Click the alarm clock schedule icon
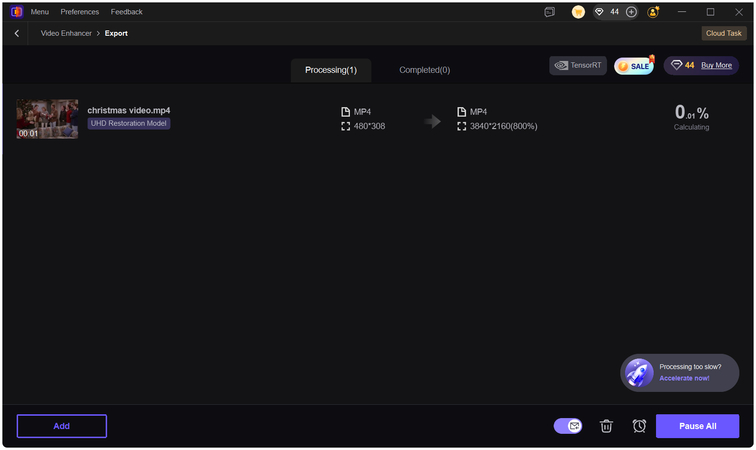756x450 pixels. 639,426
